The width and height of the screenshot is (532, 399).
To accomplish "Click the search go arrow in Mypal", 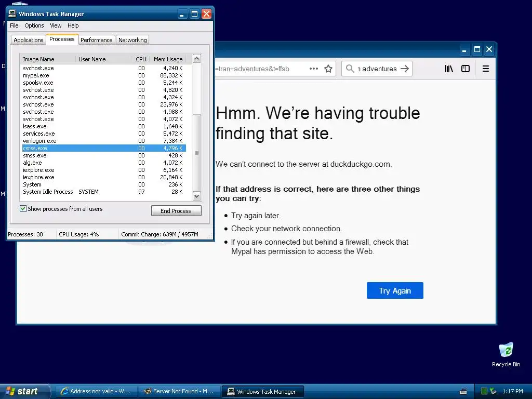I will click(404, 69).
